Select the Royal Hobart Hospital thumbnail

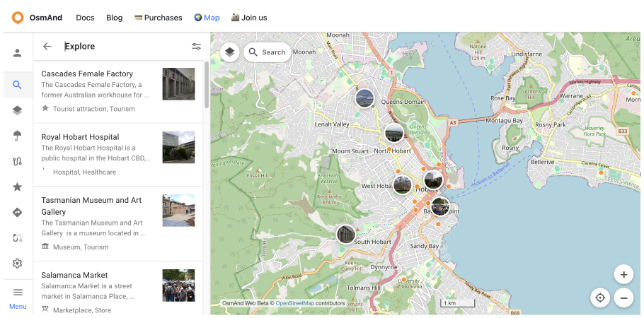(x=178, y=147)
